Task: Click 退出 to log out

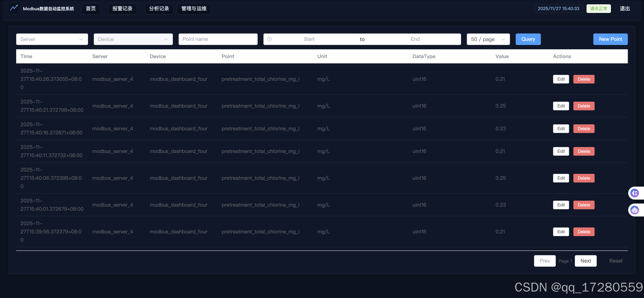Action: (624, 9)
